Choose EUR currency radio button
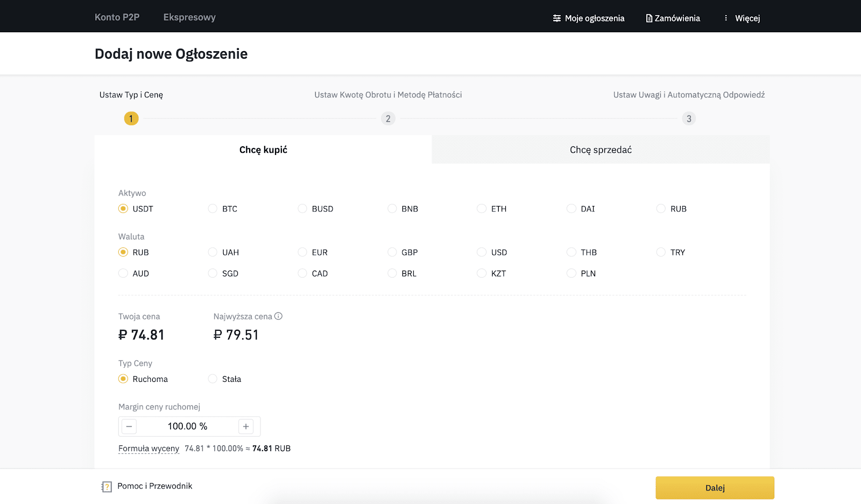Screen dimensions: 861x504 click(302, 252)
